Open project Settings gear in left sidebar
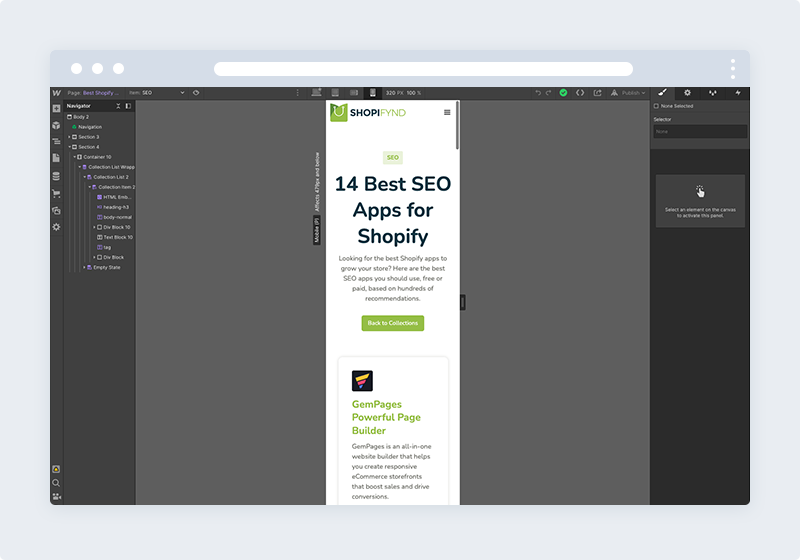The width and height of the screenshot is (800, 560). pos(56,227)
